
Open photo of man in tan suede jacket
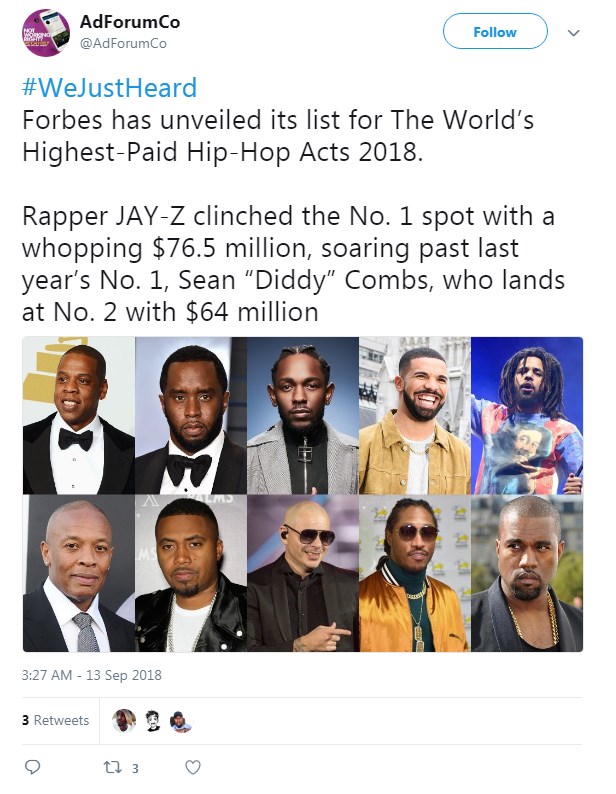click(415, 416)
